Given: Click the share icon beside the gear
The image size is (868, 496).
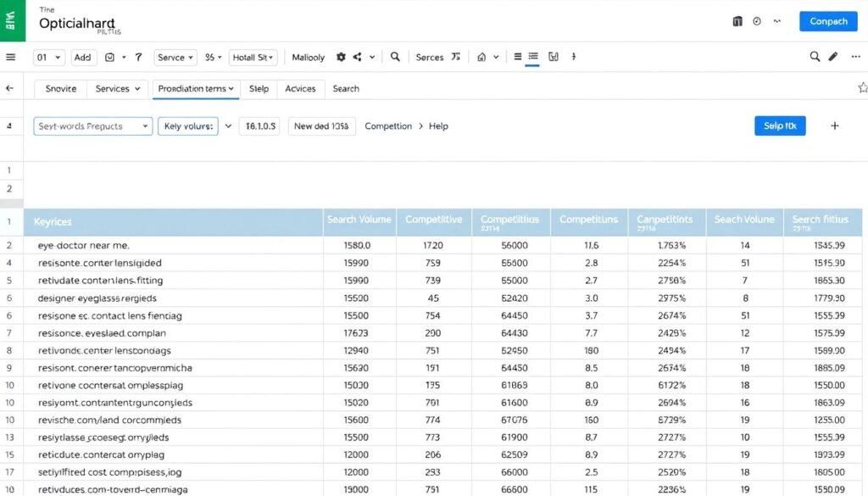Looking at the screenshot, I should 358,57.
